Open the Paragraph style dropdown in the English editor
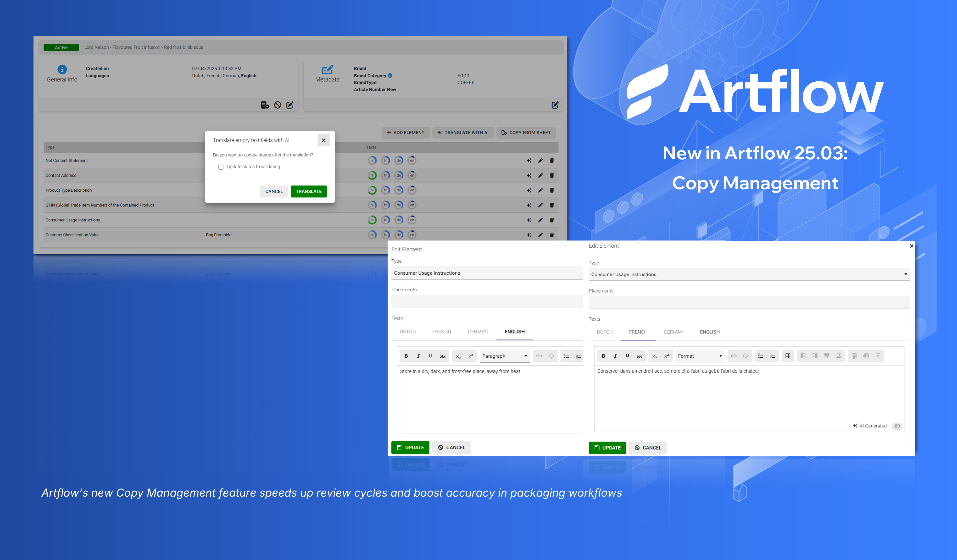The image size is (957, 560). [x=504, y=356]
